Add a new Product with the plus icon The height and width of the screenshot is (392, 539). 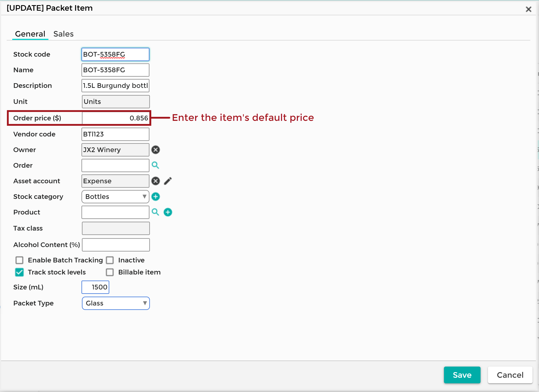click(x=168, y=212)
